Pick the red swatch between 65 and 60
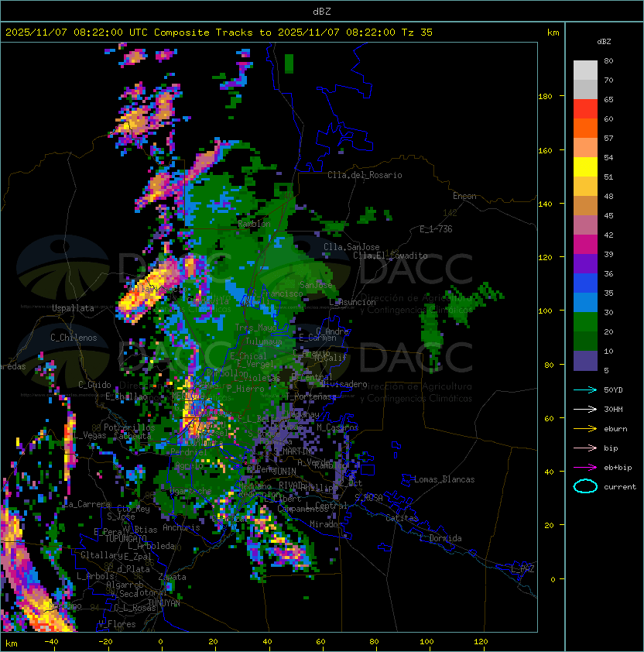644x652 pixels. tap(585, 109)
